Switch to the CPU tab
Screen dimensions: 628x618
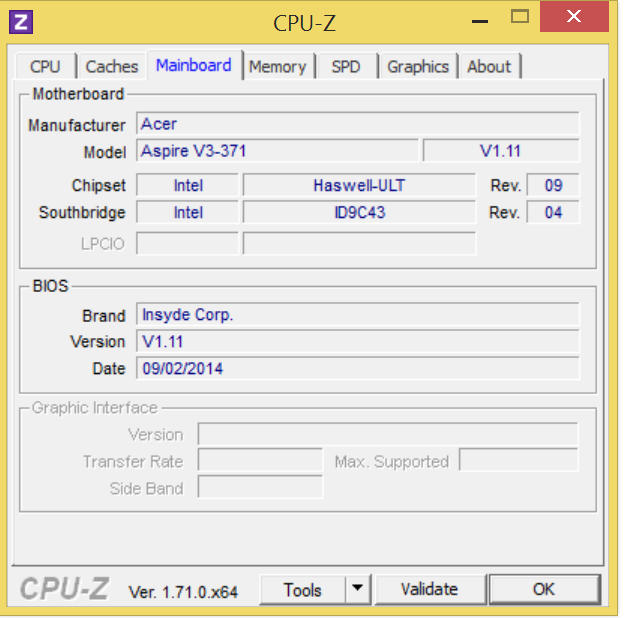pyautogui.click(x=45, y=66)
